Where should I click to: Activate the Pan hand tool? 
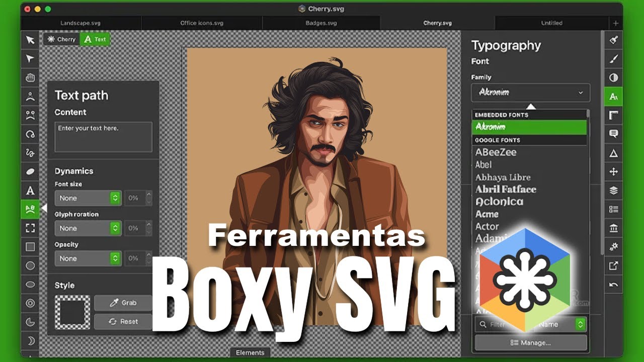point(30,77)
